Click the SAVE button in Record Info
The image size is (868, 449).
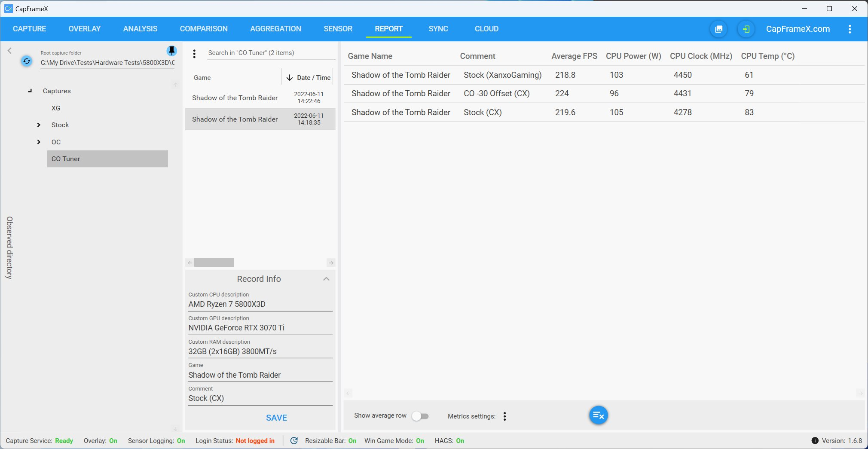point(276,418)
